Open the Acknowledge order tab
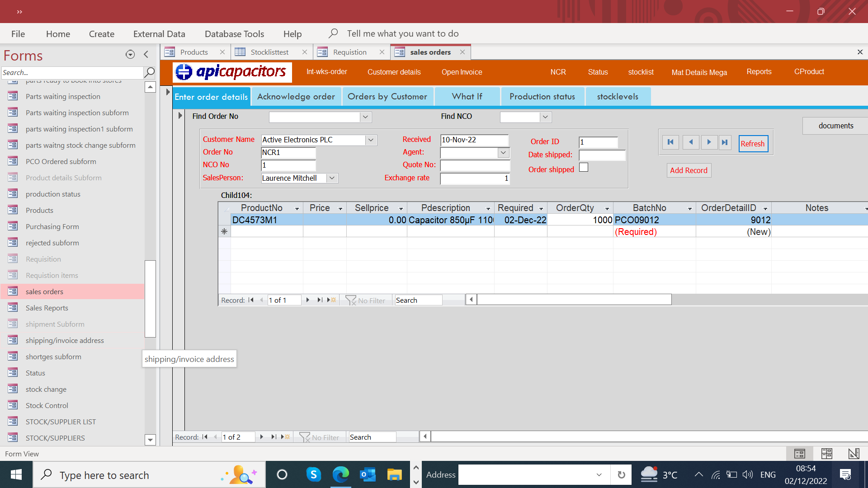This screenshot has height=488, width=868. (x=296, y=97)
